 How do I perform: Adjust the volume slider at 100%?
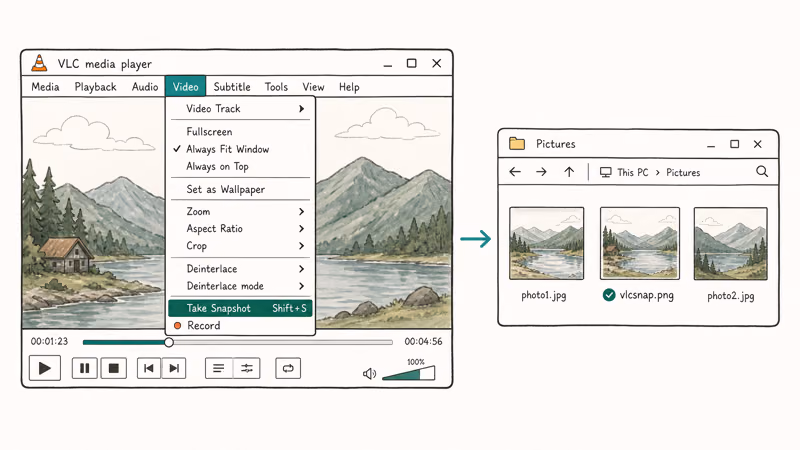click(408, 373)
